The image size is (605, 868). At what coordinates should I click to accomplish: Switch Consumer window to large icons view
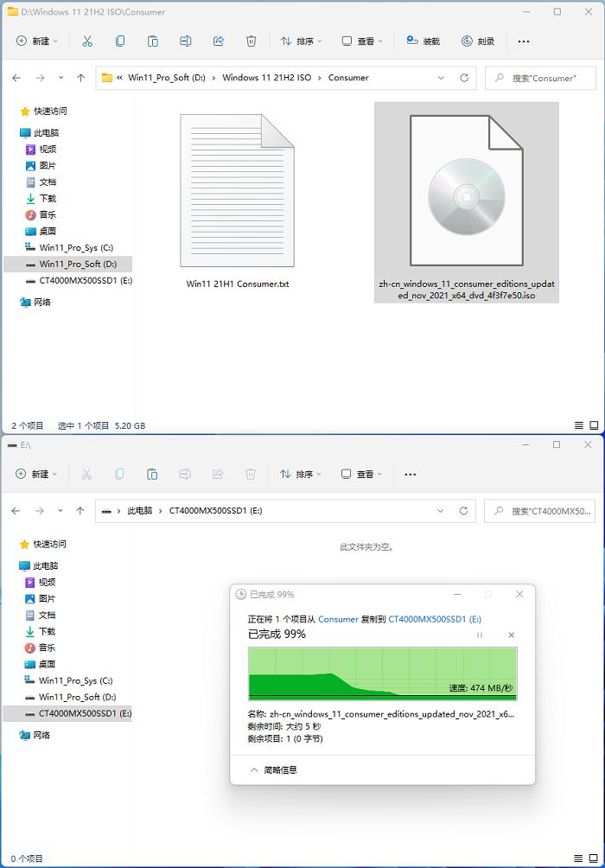coord(594,425)
